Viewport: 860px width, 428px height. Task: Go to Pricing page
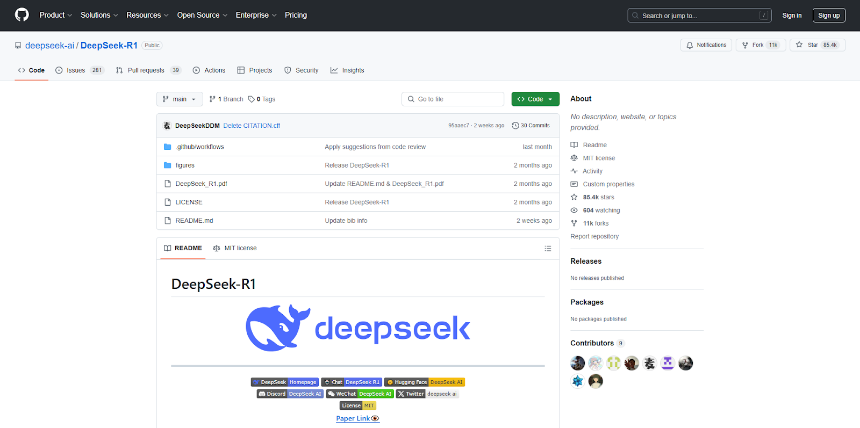pos(296,15)
